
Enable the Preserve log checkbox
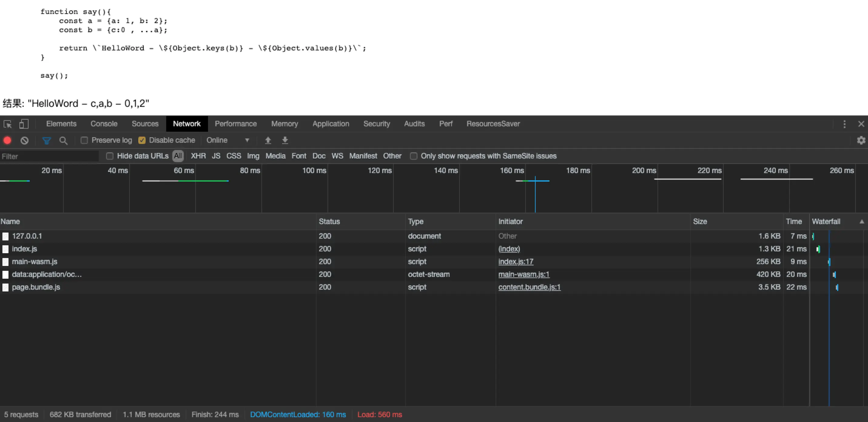click(x=84, y=140)
